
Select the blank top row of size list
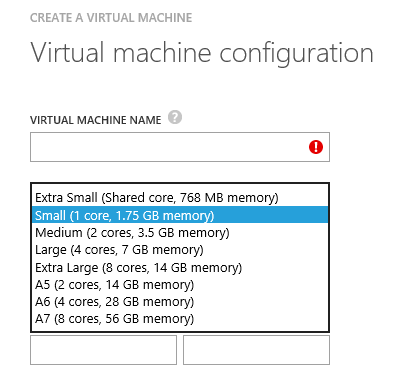tap(180, 186)
